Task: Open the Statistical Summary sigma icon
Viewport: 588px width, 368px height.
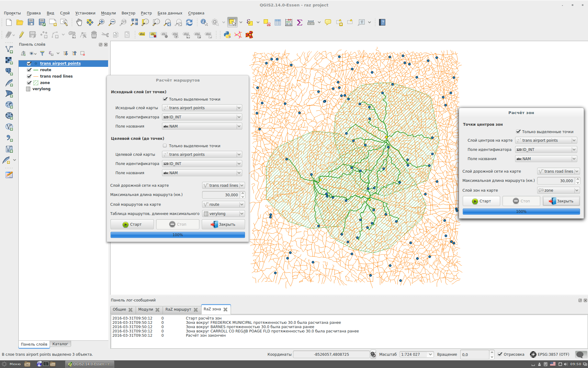Action: pos(300,22)
